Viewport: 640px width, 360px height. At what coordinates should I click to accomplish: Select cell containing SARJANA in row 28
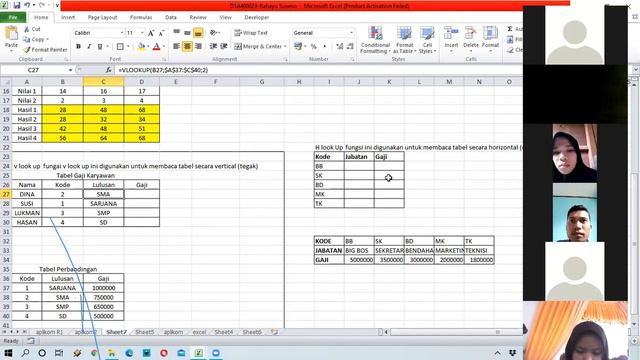103,203
